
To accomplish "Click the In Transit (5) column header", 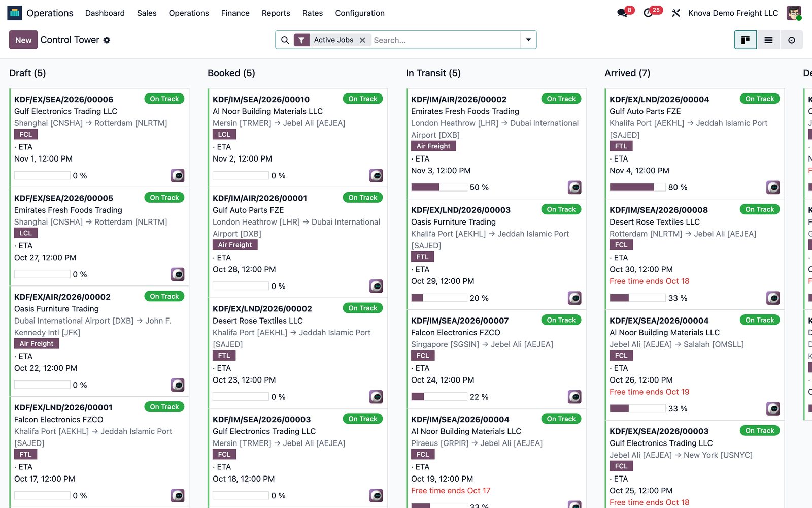I will (433, 73).
